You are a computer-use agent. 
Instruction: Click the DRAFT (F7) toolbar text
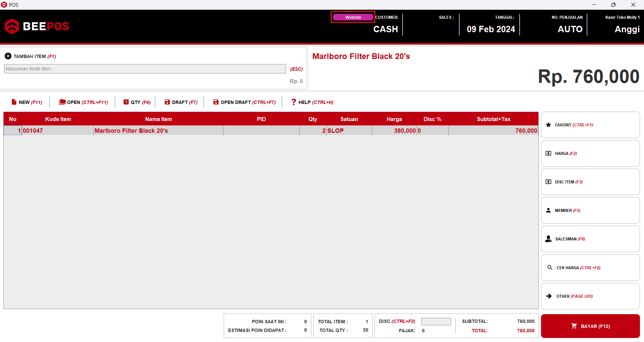point(185,102)
